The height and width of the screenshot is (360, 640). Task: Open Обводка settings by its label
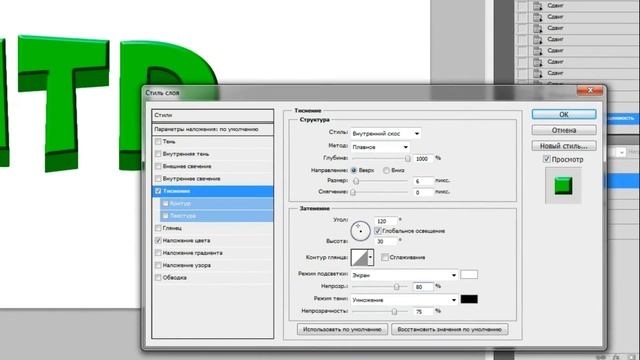[x=175, y=278]
